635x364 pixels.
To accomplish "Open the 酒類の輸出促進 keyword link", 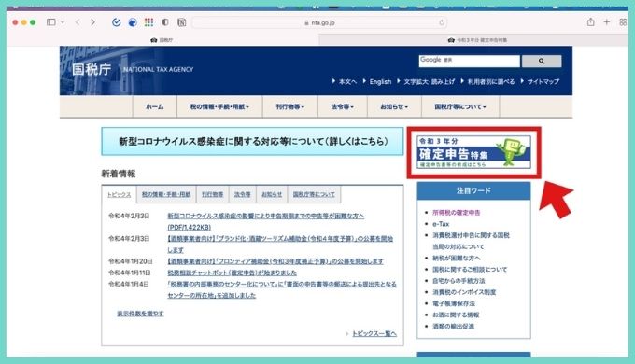I will [453, 326].
